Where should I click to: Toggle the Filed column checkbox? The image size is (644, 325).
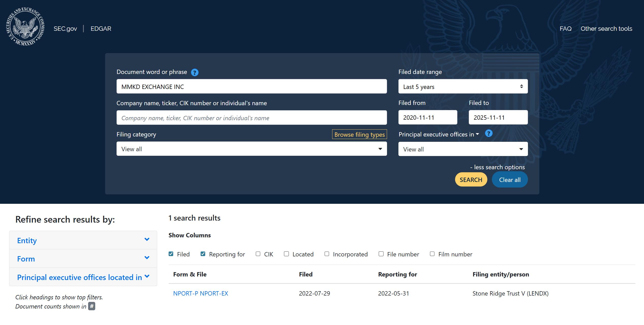coord(171,254)
